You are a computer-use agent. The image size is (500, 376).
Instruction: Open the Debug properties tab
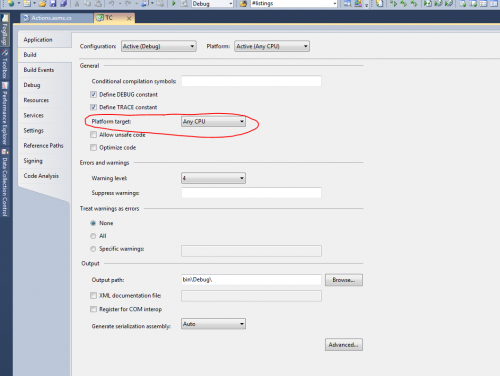click(45, 85)
